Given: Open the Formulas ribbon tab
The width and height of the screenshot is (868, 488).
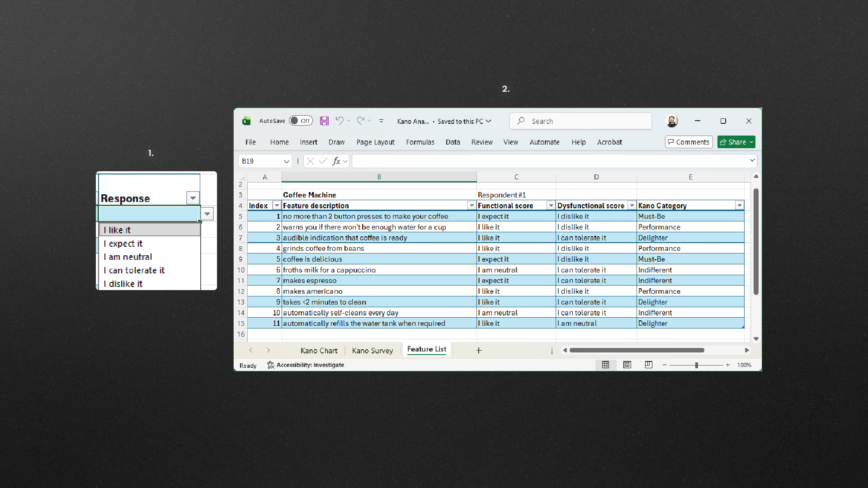Looking at the screenshot, I should tap(420, 142).
